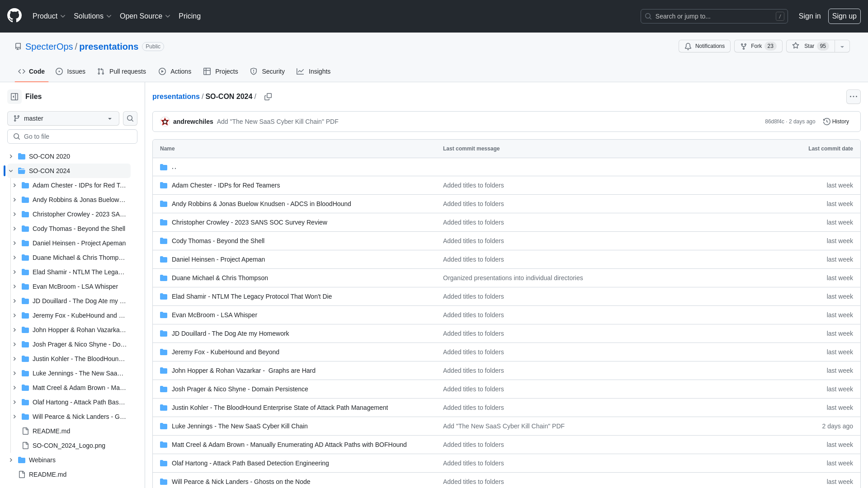The width and height of the screenshot is (868, 488).
Task: Expand the Solutions menu
Action: click(x=92, y=16)
